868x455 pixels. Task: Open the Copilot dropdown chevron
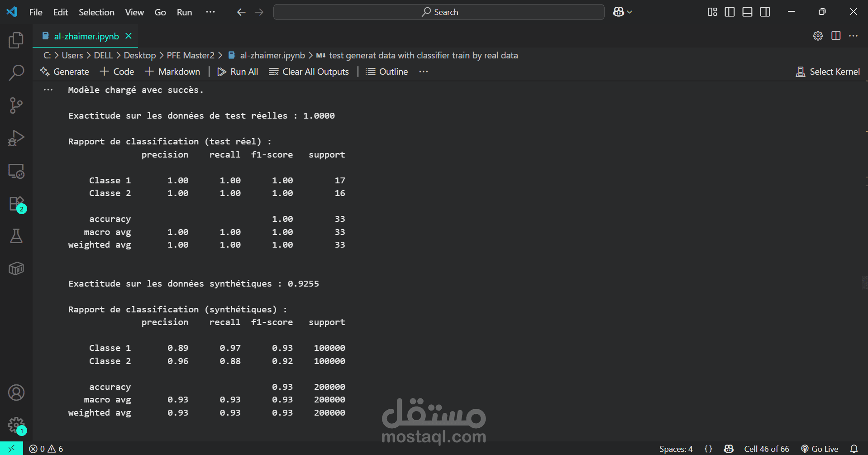(x=630, y=12)
